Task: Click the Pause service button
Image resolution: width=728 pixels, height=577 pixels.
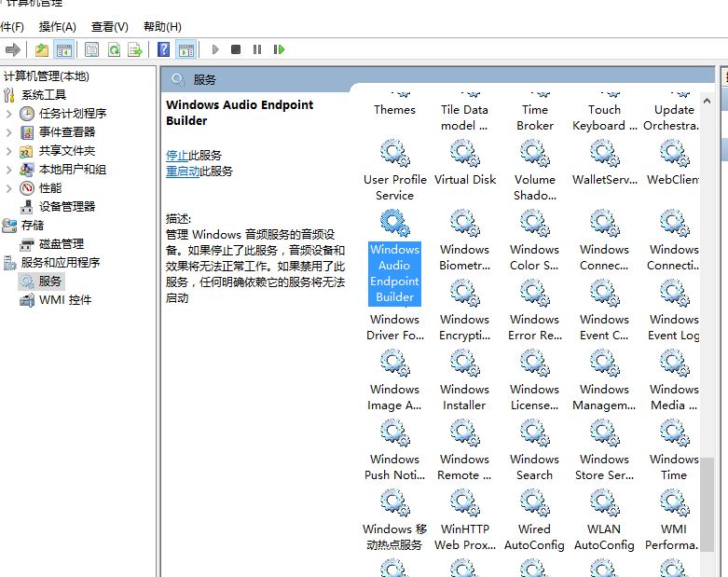Action: pyautogui.click(x=257, y=49)
